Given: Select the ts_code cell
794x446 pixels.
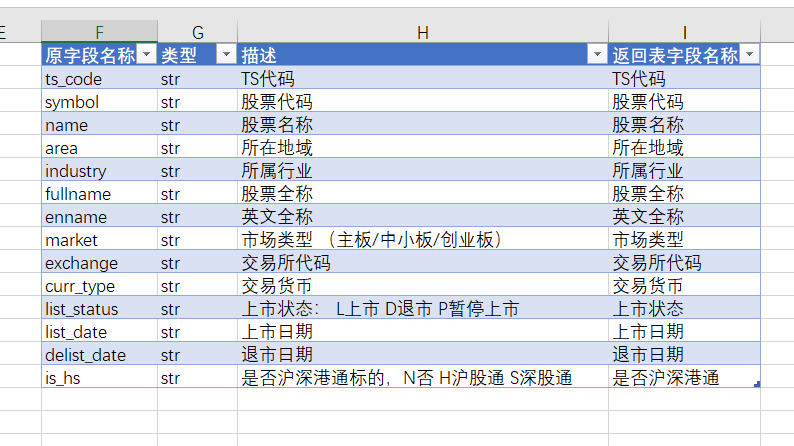Looking at the screenshot, I should tap(99, 79).
